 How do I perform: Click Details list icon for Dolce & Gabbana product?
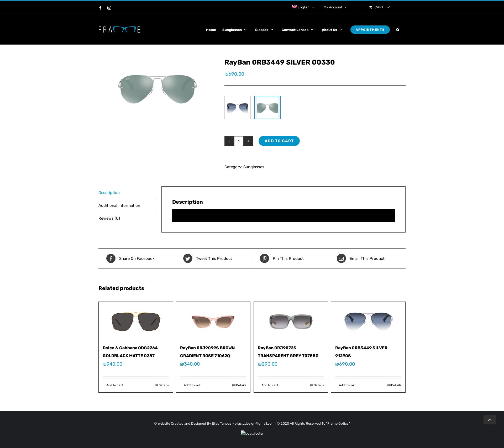click(x=156, y=385)
